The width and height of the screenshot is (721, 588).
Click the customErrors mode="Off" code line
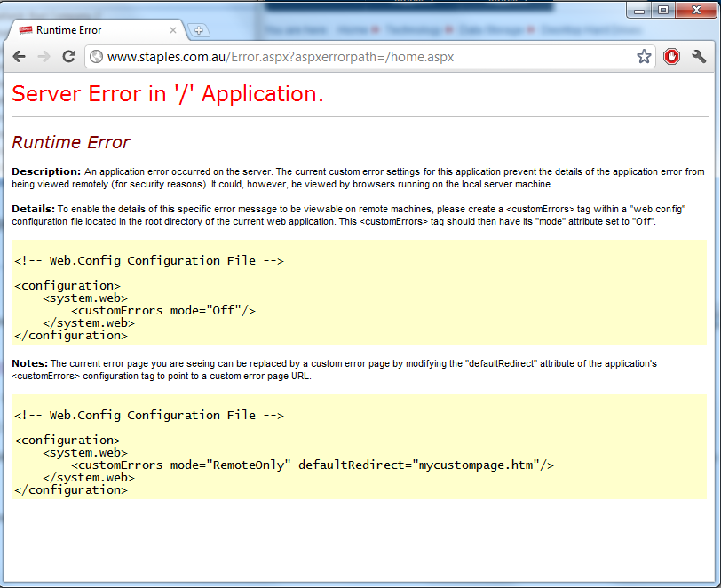point(163,311)
